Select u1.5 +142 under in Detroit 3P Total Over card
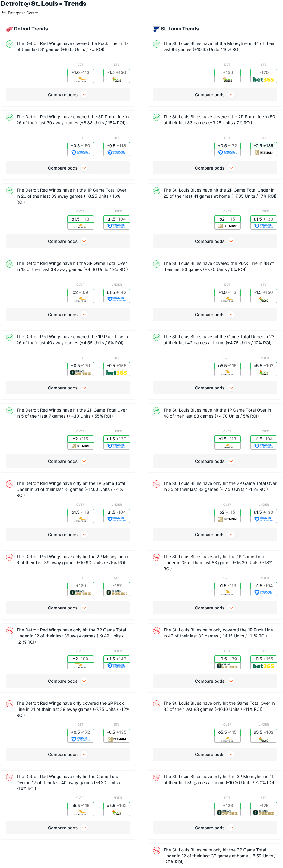 pyautogui.click(x=116, y=292)
